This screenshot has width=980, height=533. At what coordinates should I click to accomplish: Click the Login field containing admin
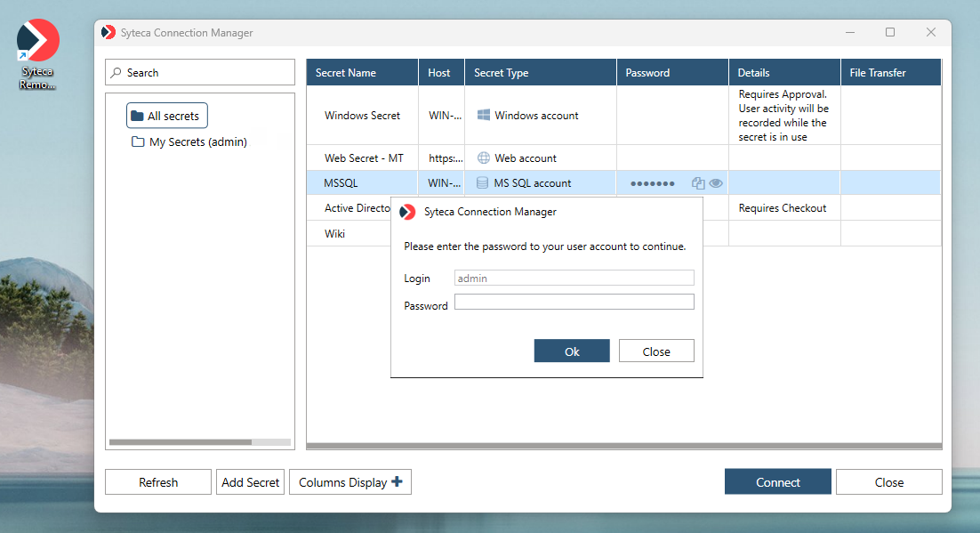(574, 278)
